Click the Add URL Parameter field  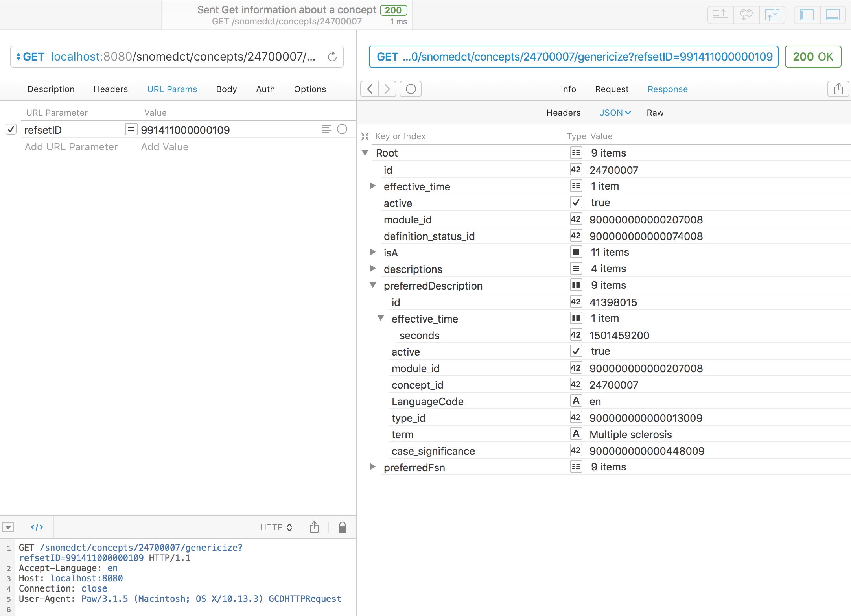(71, 147)
